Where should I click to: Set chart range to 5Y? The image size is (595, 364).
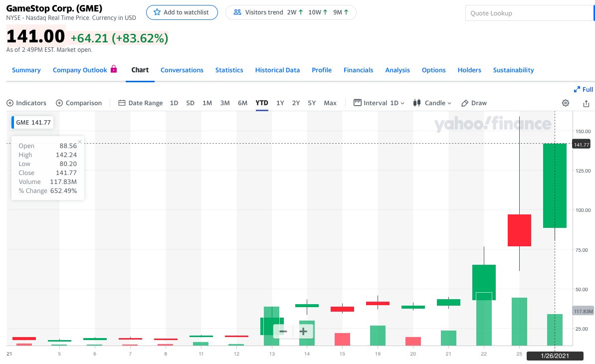312,103
